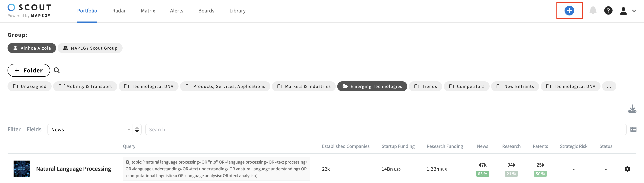This screenshot has width=644, height=183.
Task: Select the Ainhoa Alzola group
Action: pyautogui.click(x=32, y=48)
